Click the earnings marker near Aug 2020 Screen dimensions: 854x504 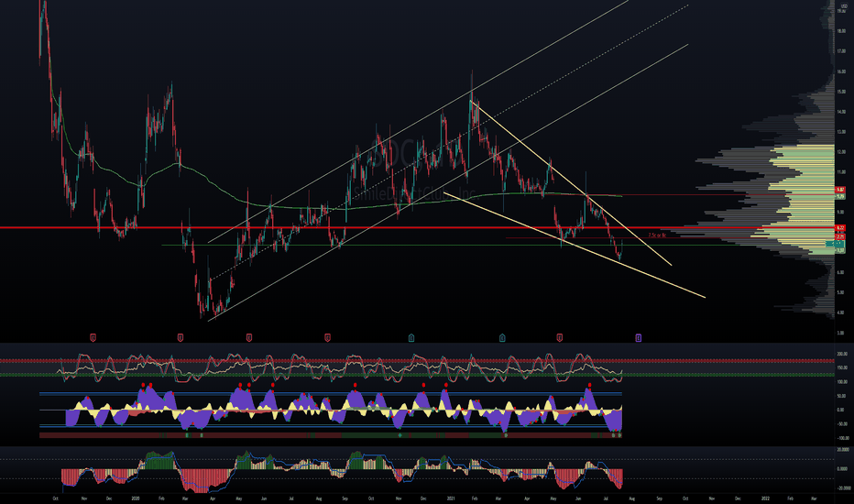point(327,338)
